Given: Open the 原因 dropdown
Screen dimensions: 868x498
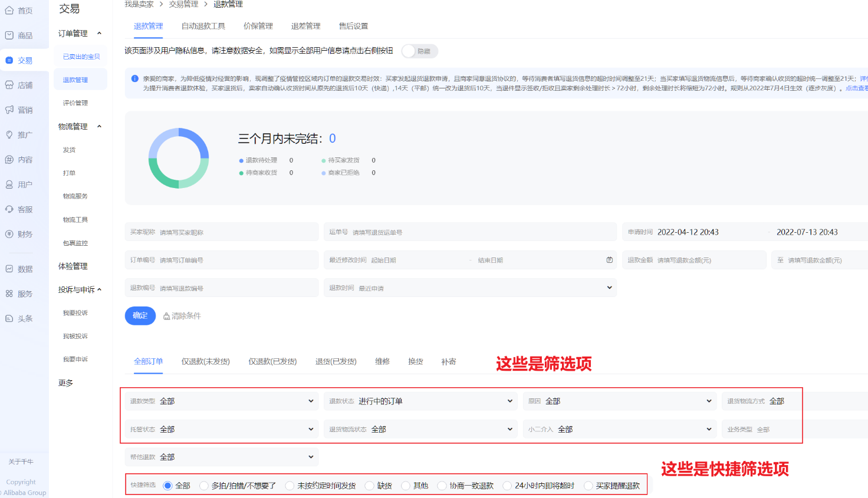Looking at the screenshot, I should pyautogui.click(x=620, y=401).
